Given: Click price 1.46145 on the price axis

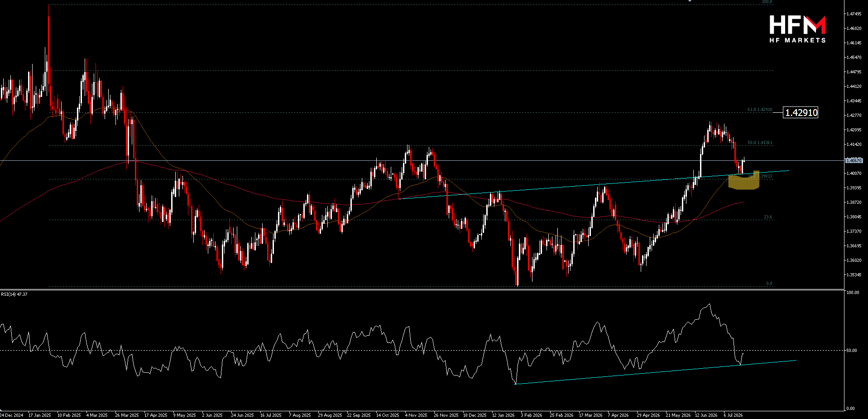Looking at the screenshot, I should point(854,43).
